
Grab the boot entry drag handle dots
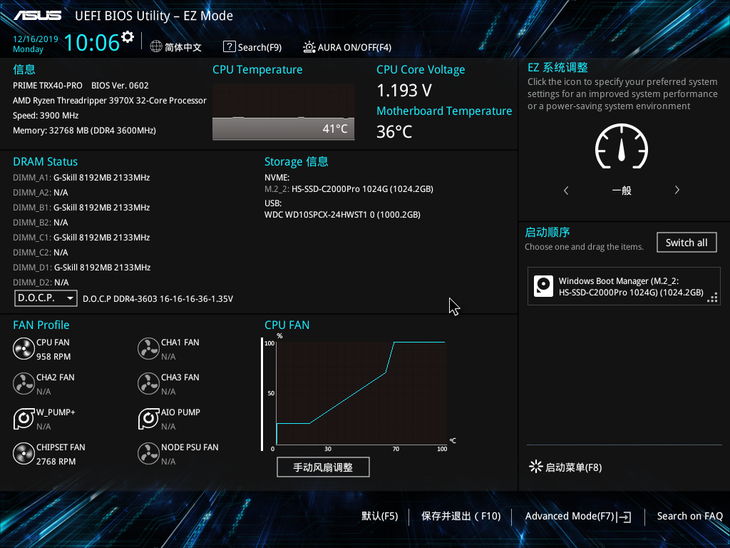click(712, 298)
